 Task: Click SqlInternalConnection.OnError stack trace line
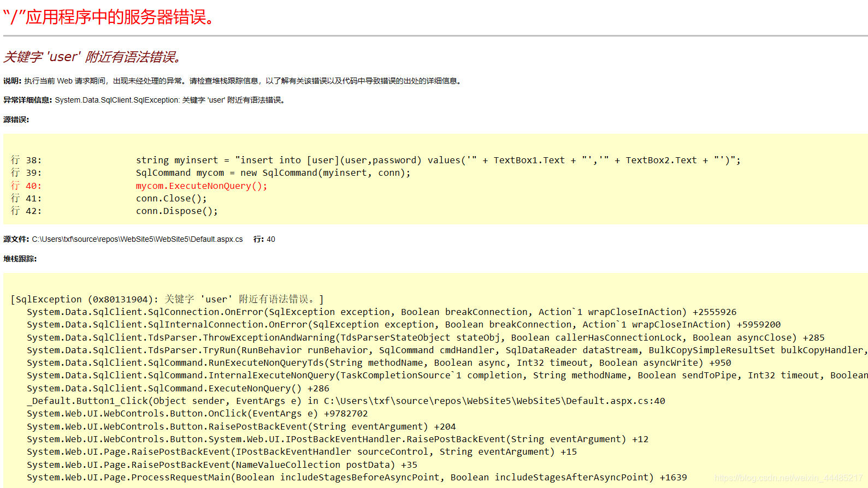(404, 324)
